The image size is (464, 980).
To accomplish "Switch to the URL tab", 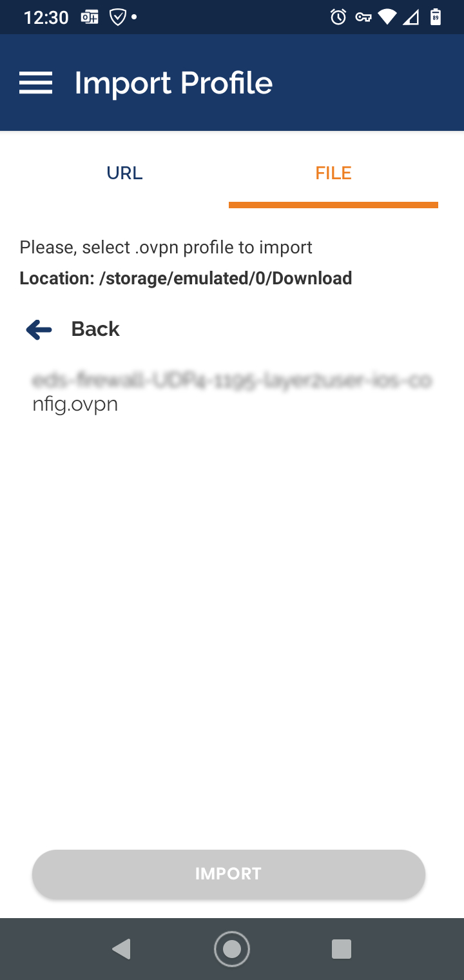I will [124, 173].
